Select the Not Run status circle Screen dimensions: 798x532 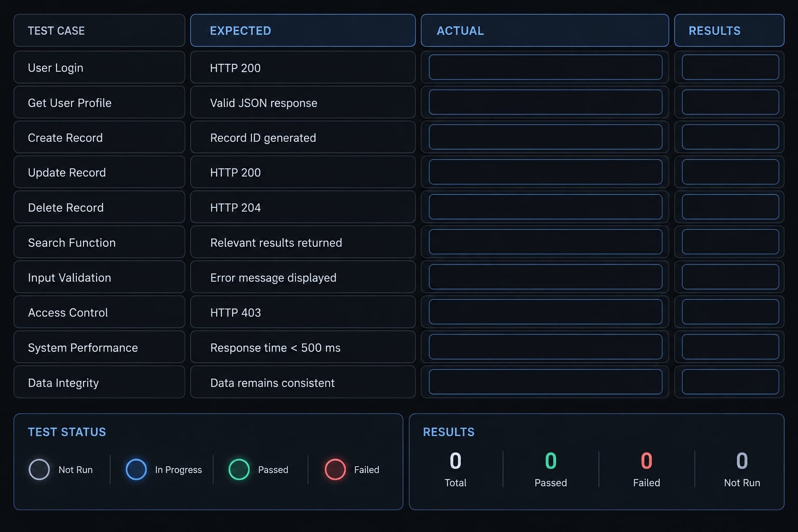[39, 469]
